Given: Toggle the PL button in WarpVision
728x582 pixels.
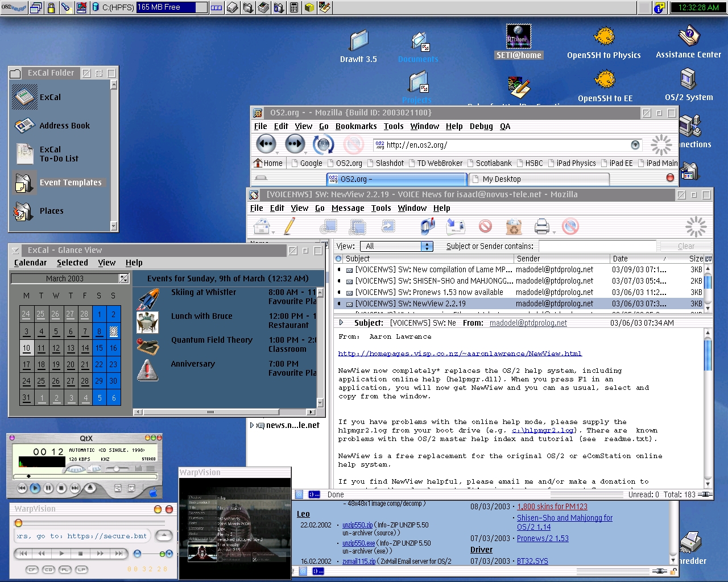Looking at the screenshot, I should click(65, 569).
